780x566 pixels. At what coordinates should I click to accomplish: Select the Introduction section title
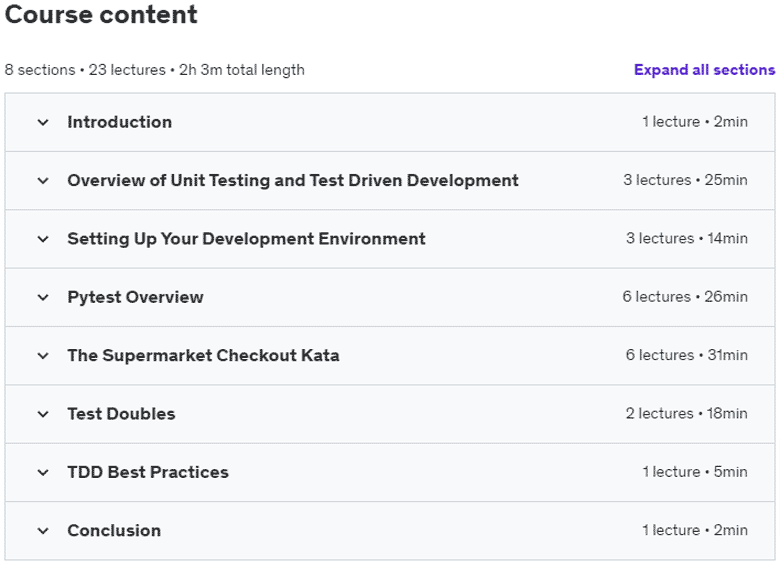click(119, 122)
